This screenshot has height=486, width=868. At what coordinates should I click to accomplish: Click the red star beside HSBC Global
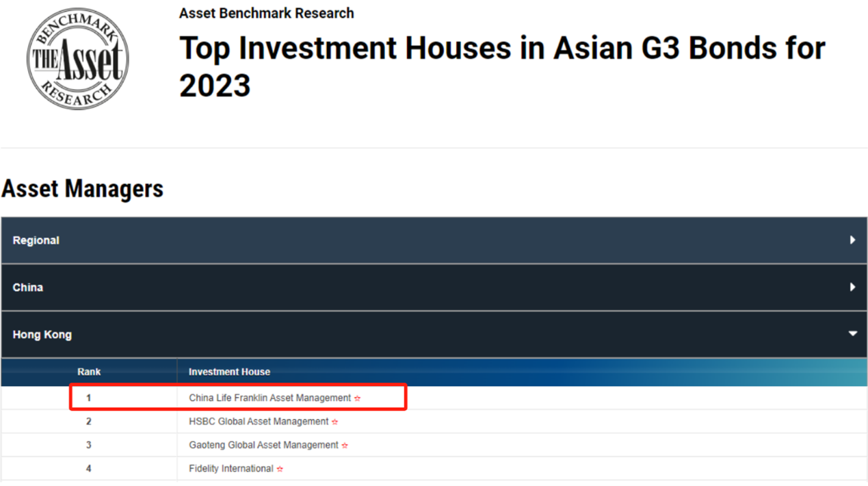click(x=334, y=422)
